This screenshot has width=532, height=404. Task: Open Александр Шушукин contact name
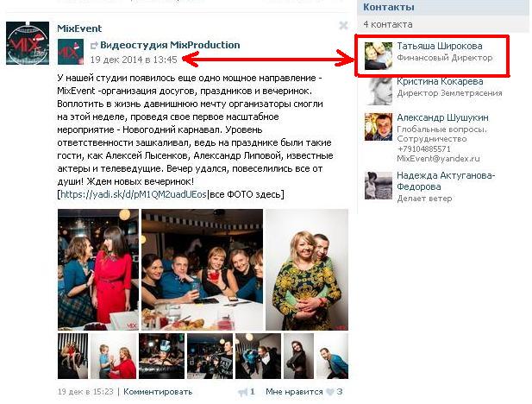tap(443, 117)
